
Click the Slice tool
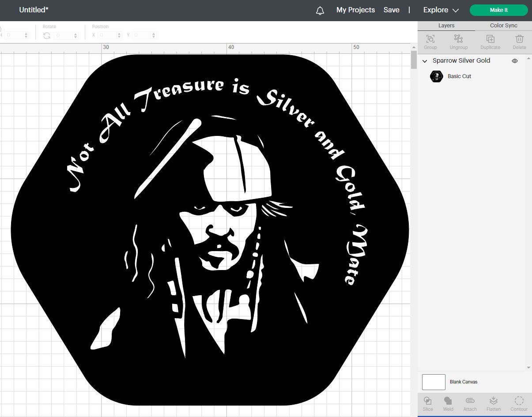click(428, 403)
